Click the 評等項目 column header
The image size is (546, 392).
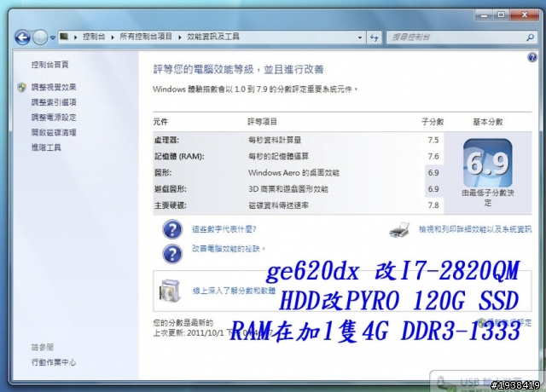(263, 121)
